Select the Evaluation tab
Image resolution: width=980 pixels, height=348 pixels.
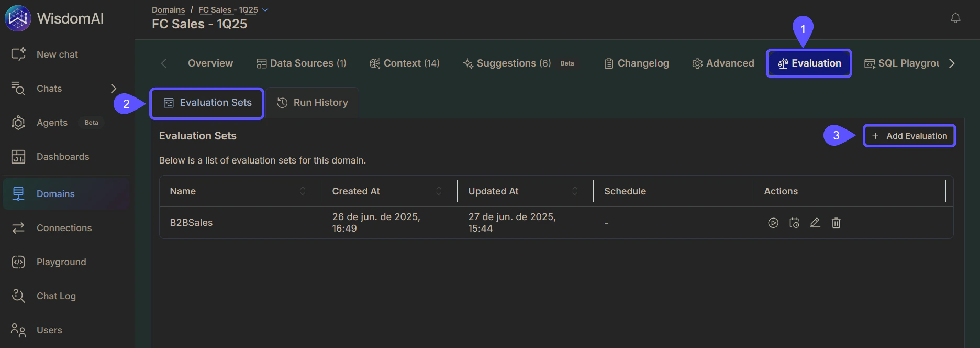(x=809, y=63)
